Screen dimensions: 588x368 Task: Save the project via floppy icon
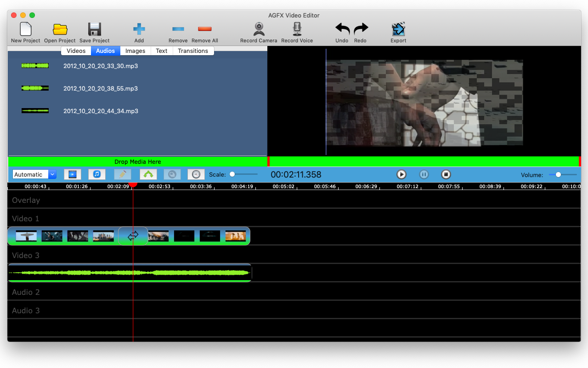[95, 29]
